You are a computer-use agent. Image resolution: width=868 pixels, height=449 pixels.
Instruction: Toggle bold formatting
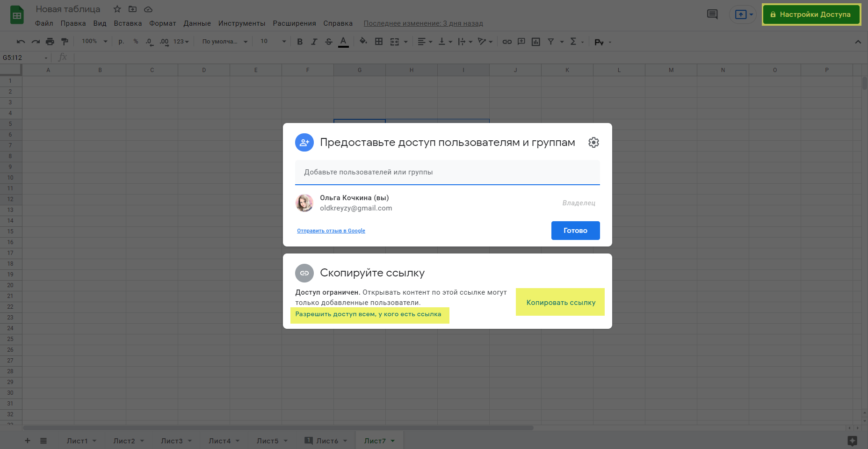point(300,42)
